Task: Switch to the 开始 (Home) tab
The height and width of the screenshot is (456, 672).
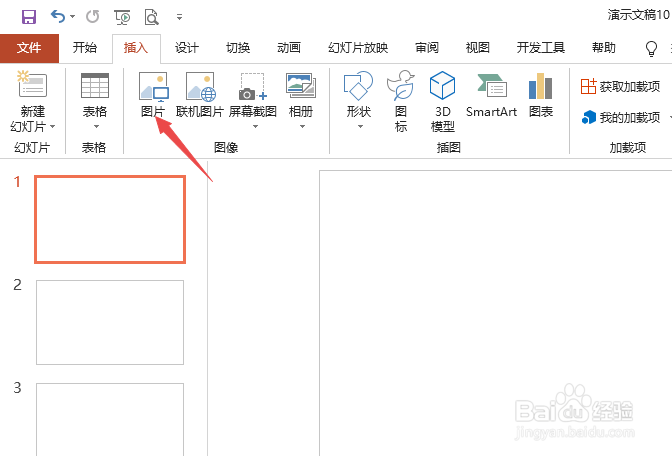Action: [x=85, y=48]
